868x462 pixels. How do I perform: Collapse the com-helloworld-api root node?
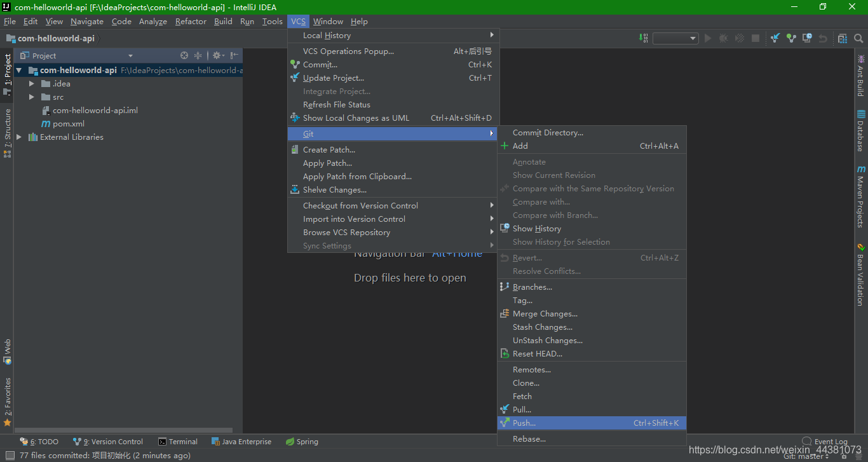[x=19, y=71]
